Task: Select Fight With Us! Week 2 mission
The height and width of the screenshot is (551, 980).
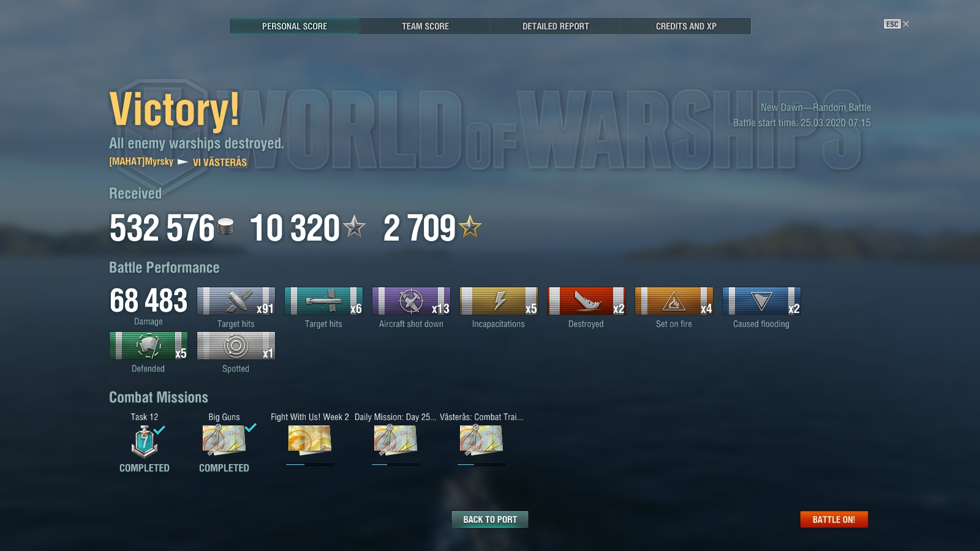Action: click(310, 440)
